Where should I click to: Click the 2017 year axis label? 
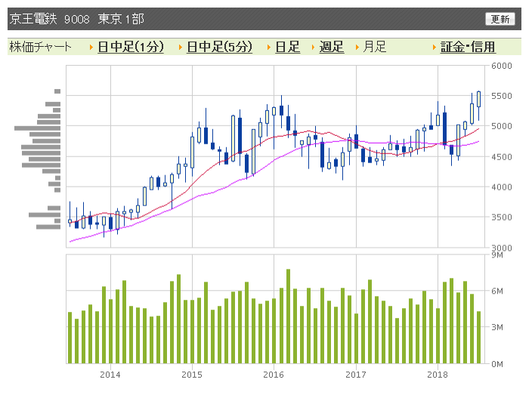pyautogui.click(x=356, y=375)
